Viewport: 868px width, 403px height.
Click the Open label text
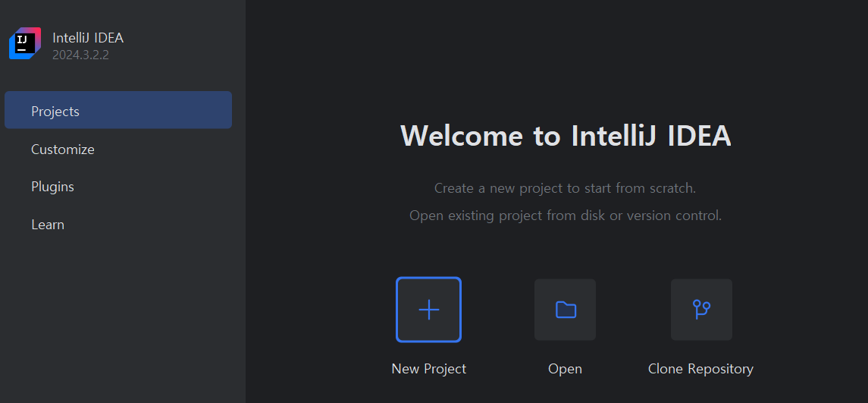coord(566,369)
